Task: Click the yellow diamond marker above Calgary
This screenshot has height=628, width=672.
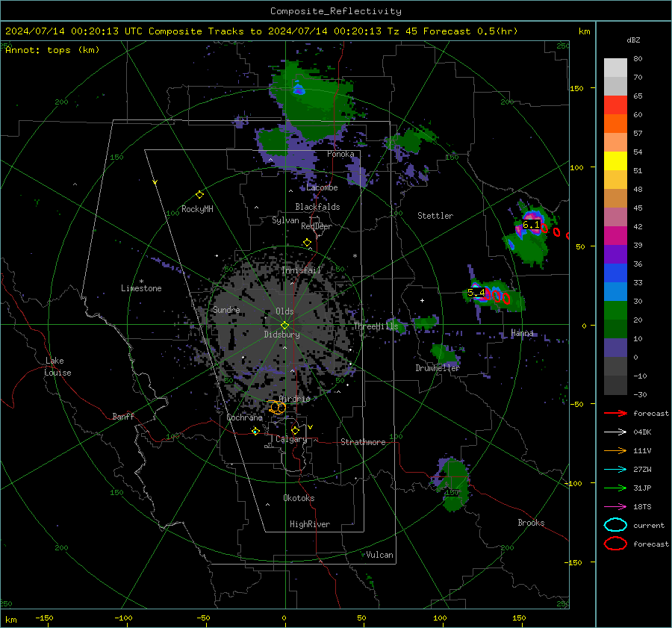Action: [295, 430]
